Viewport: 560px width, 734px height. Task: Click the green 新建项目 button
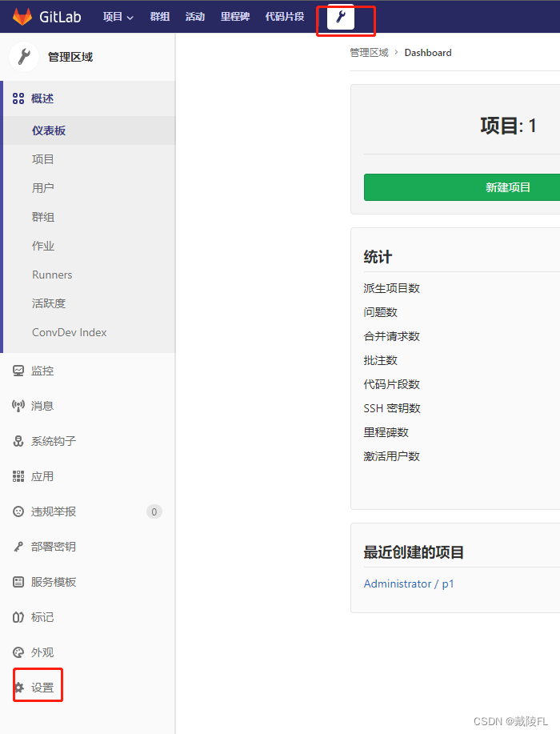pyautogui.click(x=462, y=187)
